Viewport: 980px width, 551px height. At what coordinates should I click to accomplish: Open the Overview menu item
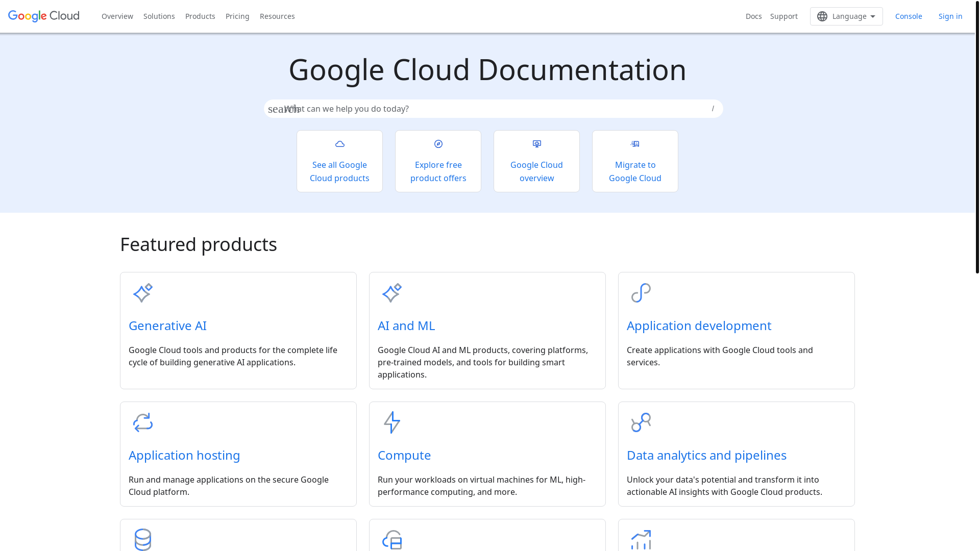pos(117,16)
